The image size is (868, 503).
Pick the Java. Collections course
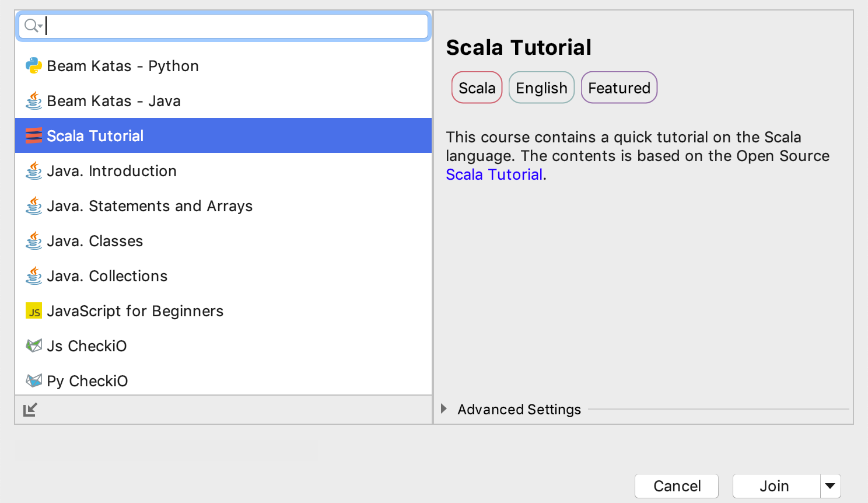[223, 275]
